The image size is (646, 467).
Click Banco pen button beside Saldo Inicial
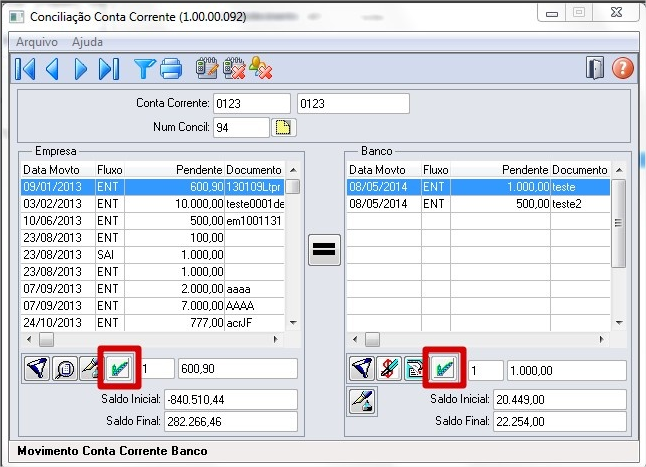click(362, 402)
